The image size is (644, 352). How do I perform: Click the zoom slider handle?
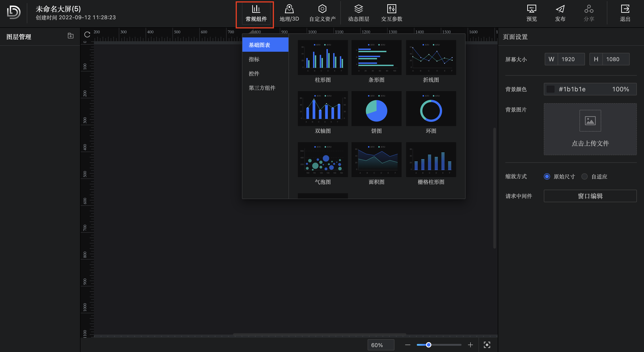click(x=428, y=345)
